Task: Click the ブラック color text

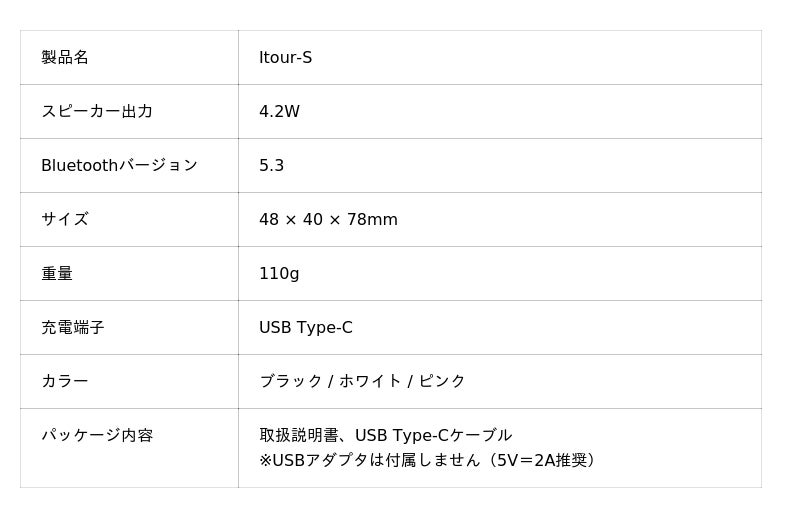Action: 291,382
